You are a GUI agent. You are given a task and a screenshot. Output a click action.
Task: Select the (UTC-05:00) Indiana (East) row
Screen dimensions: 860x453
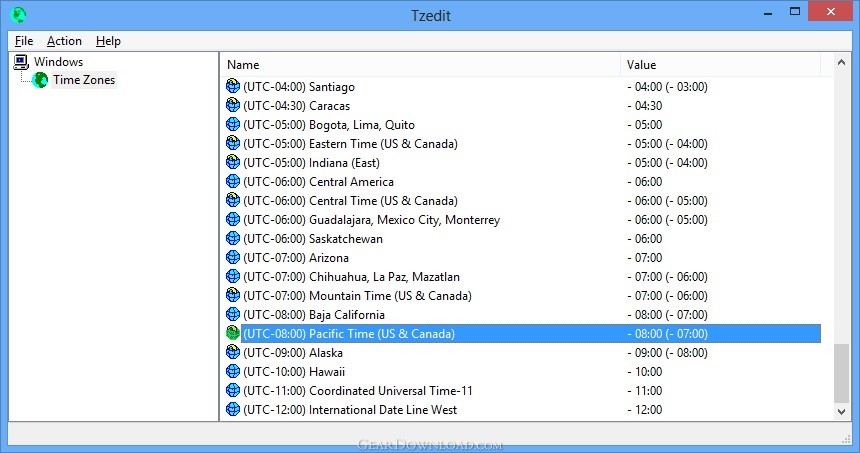click(523, 163)
